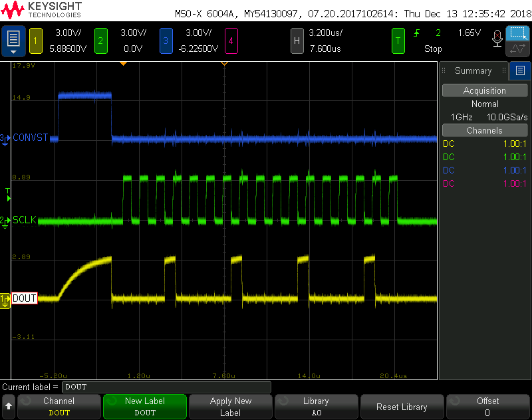Open the Acquisition summary section
This screenshot has width=532, height=420.
pos(485,90)
